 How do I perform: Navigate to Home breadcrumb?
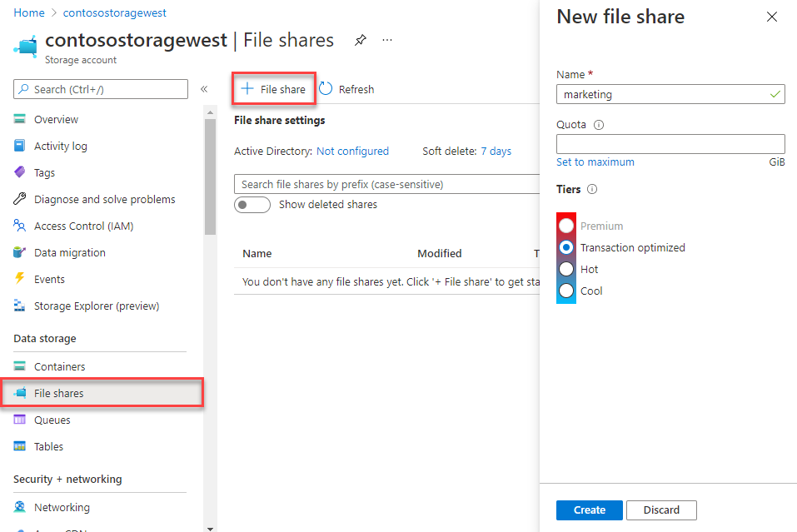tap(29, 12)
